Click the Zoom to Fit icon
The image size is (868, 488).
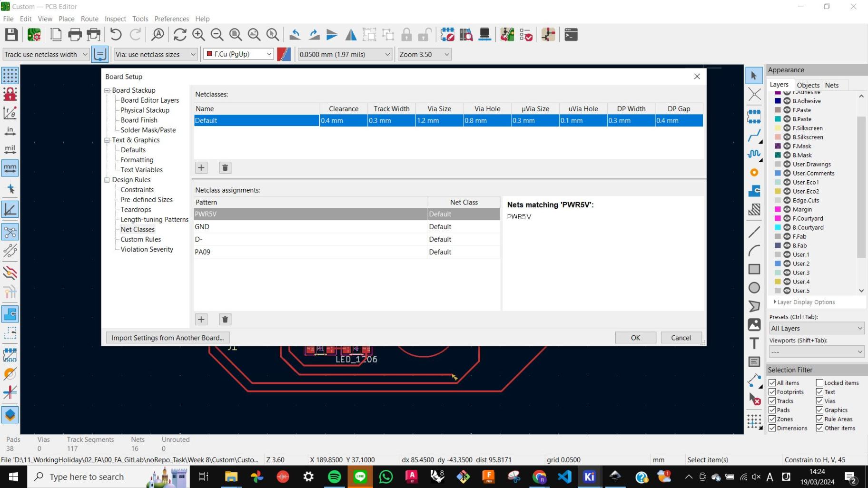coord(236,35)
